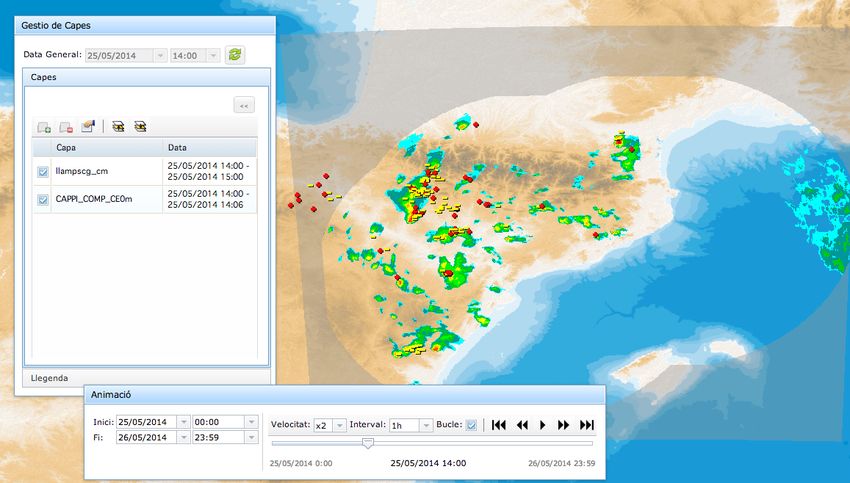Click the add layer icon
The width and height of the screenshot is (850, 483).
pyautogui.click(x=44, y=127)
